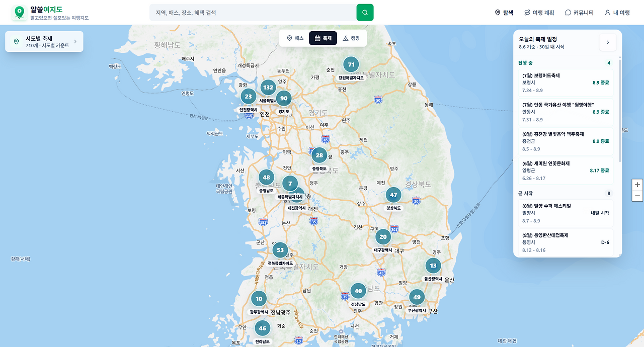Image resolution: width=644 pixels, height=347 pixels.
Task: Switch to the 캠핑 tab
Action: tap(351, 38)
